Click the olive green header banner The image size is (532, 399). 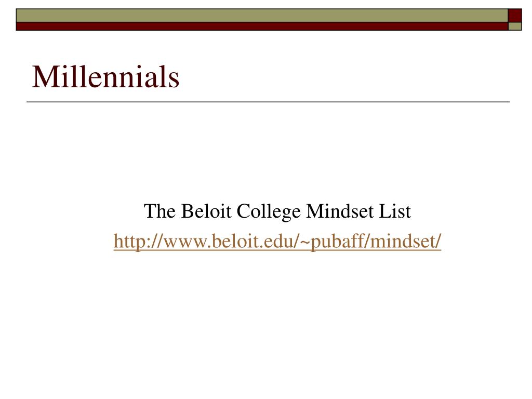[x=262, y=16]
